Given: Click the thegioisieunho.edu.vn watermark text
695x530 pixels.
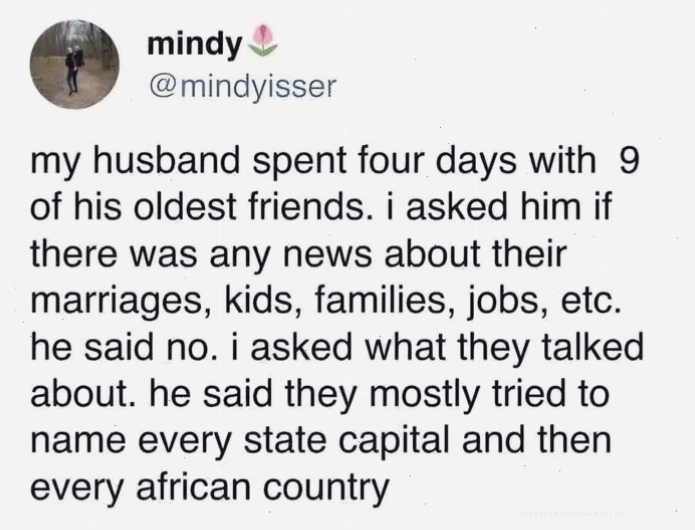Looking at the screenshot, I should pyautogui.click(x=571, y=513).
